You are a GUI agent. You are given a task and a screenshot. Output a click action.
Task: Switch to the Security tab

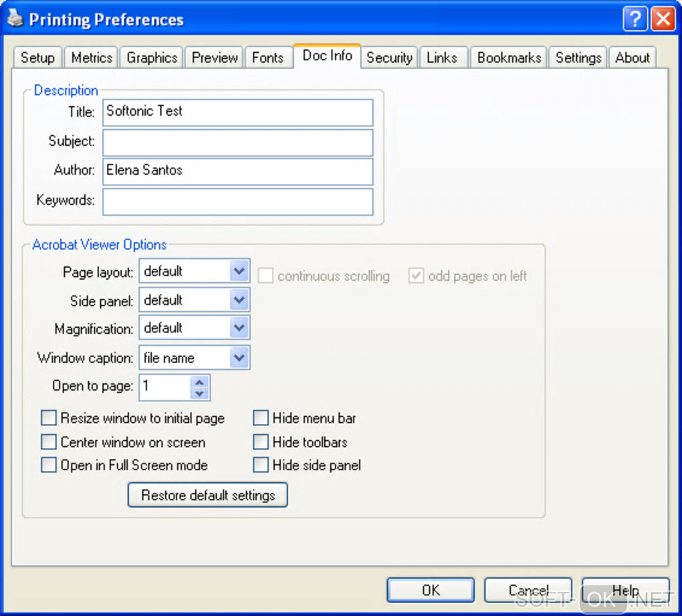pos(389,58)
